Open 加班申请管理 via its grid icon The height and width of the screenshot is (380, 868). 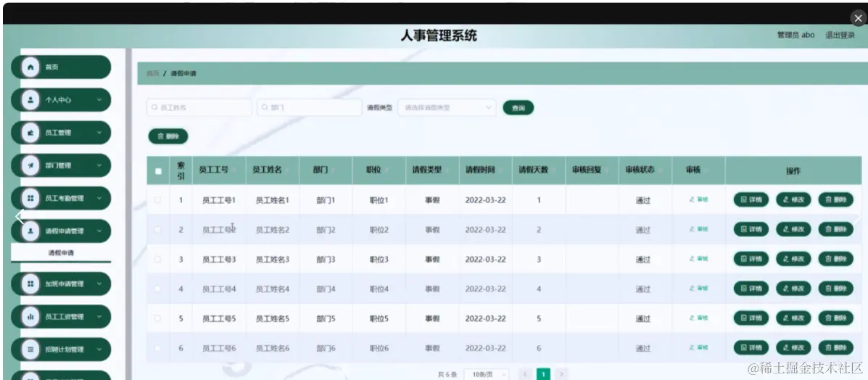click(x=30, y=284)
